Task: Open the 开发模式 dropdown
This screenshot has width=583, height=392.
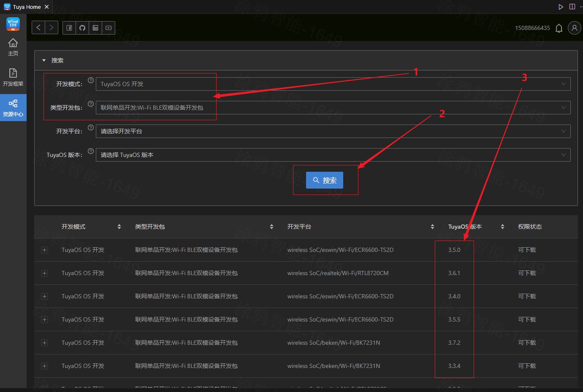Action: (333, 84)
